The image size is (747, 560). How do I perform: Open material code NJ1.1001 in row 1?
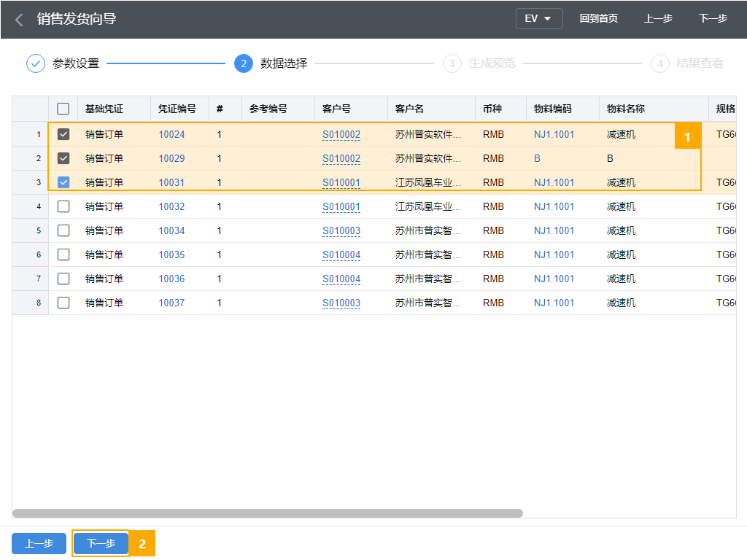(554, 134)
